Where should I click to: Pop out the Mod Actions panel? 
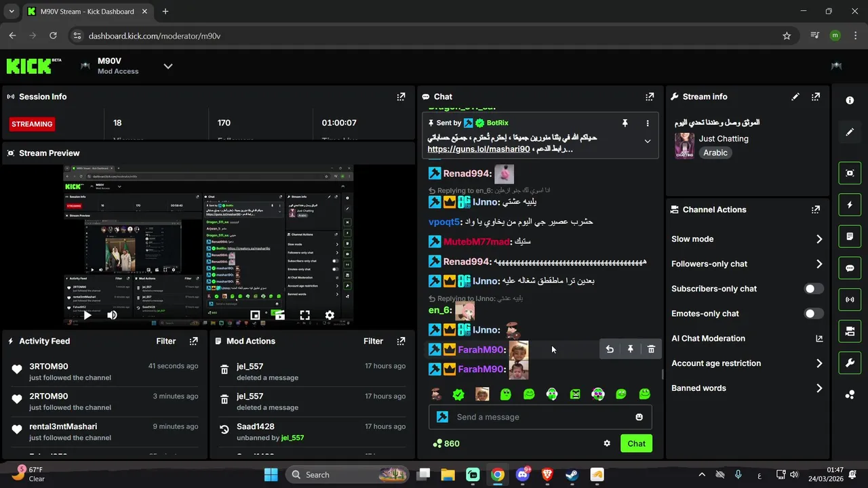click(x=401, y=342)
